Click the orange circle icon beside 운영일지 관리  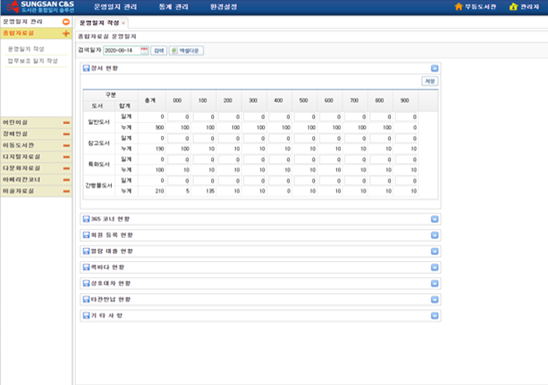(66, 22)
